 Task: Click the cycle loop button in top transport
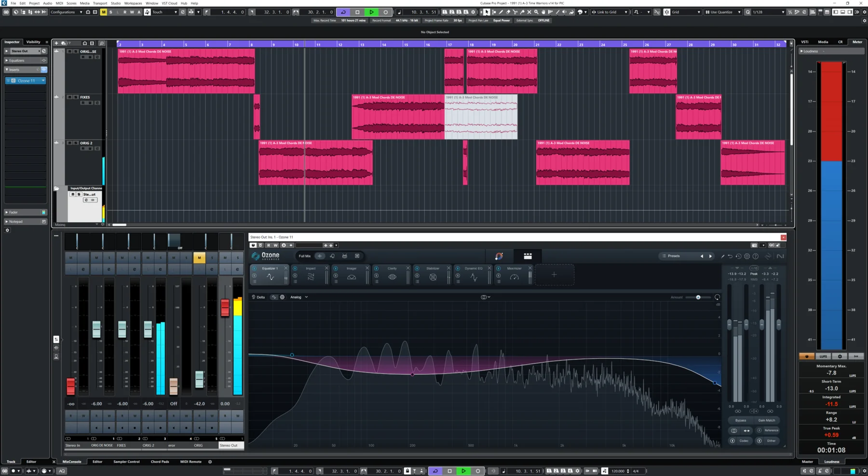point(343,12)
